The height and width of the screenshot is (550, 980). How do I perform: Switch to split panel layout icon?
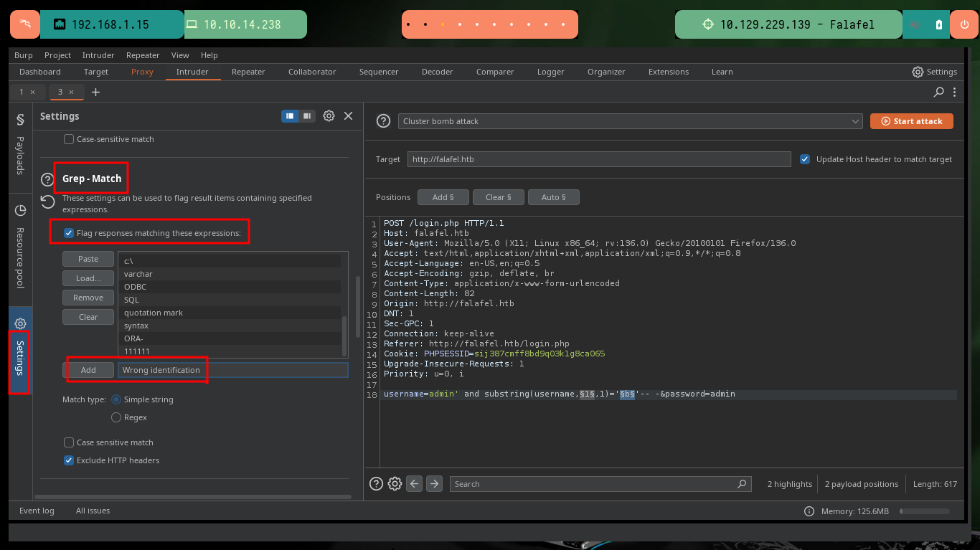[290, 116]
